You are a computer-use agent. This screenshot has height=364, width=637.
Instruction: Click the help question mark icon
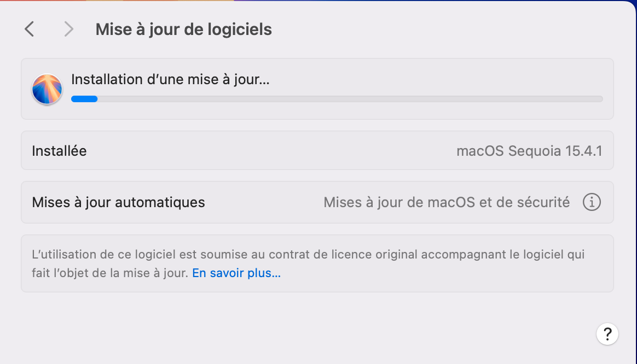[x=607, y=334]
